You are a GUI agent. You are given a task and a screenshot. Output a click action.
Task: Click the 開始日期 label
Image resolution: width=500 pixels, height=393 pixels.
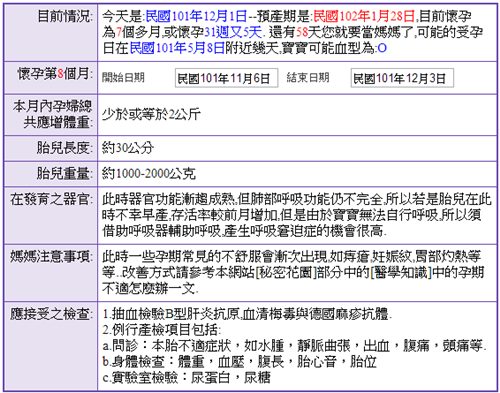(123, 78)
